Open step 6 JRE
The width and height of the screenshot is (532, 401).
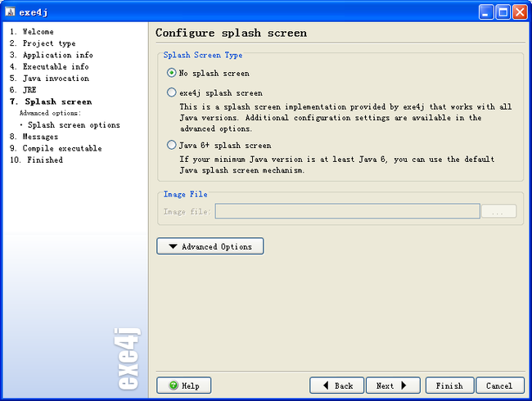(23, 90)
